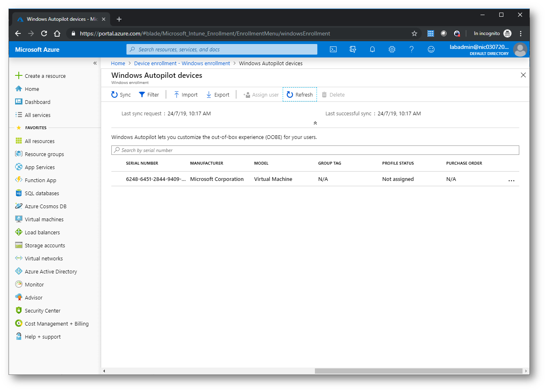547x392 pixels.
Task: Open the notifications bell
Action: [372, 49]
